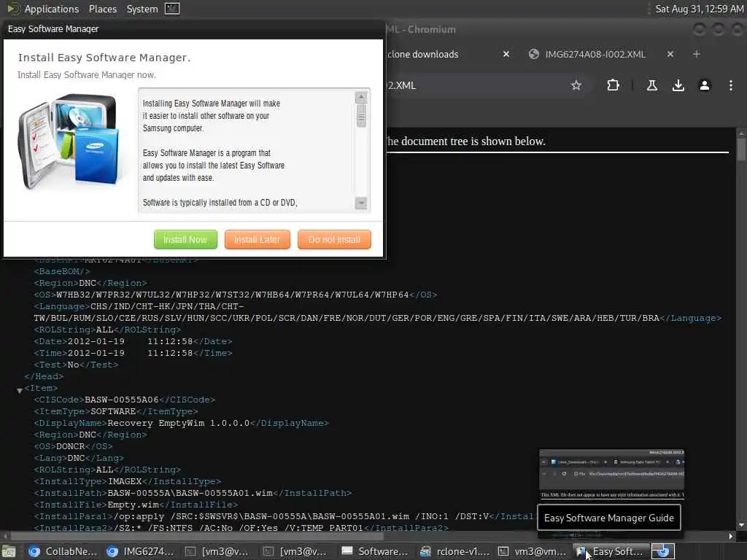Click the Install Easy Software Manager heading
The height and width of the screenshot is (560, 747).
pos(104,58)
